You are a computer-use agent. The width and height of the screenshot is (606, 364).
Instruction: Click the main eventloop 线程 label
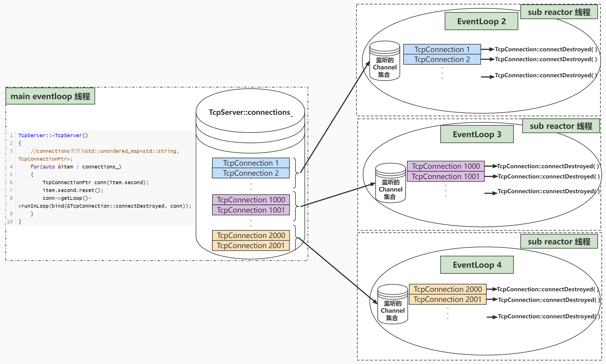(x=50, y=96)
